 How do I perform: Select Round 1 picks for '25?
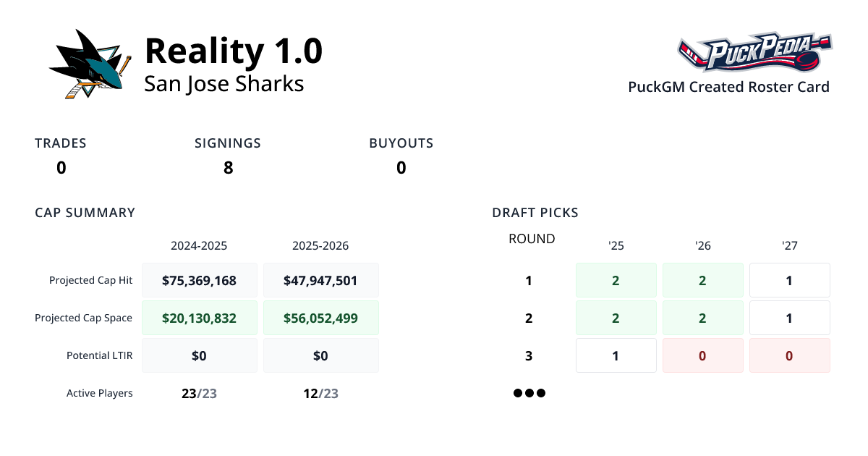pyautogui.click(x=616, y=280)
